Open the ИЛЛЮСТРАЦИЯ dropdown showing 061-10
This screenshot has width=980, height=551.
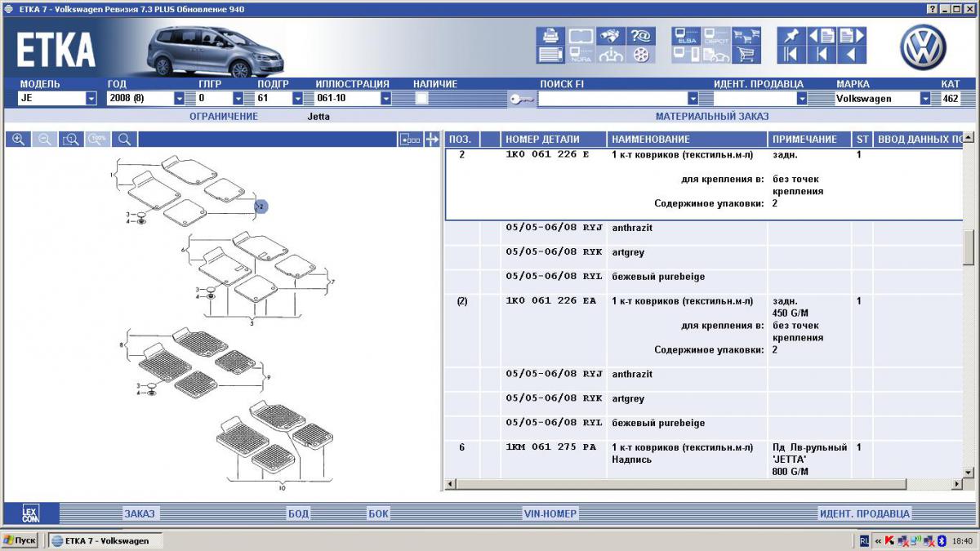386,99
